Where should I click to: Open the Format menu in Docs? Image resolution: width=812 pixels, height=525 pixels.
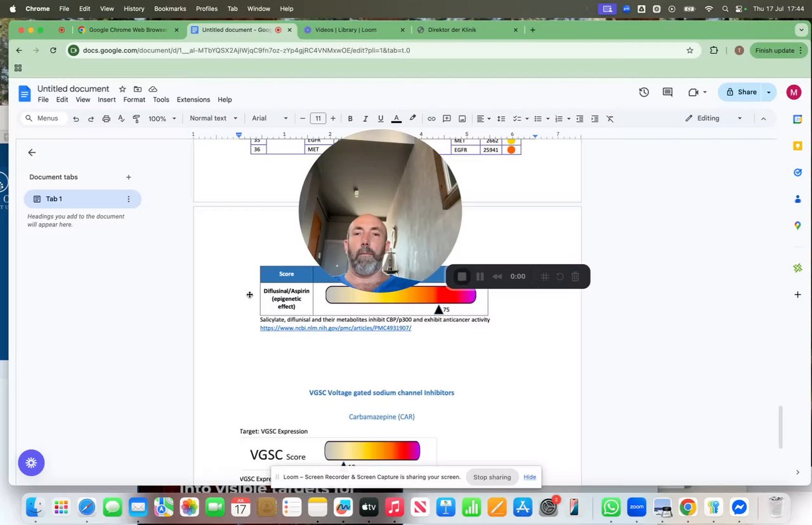coord(134,100)
